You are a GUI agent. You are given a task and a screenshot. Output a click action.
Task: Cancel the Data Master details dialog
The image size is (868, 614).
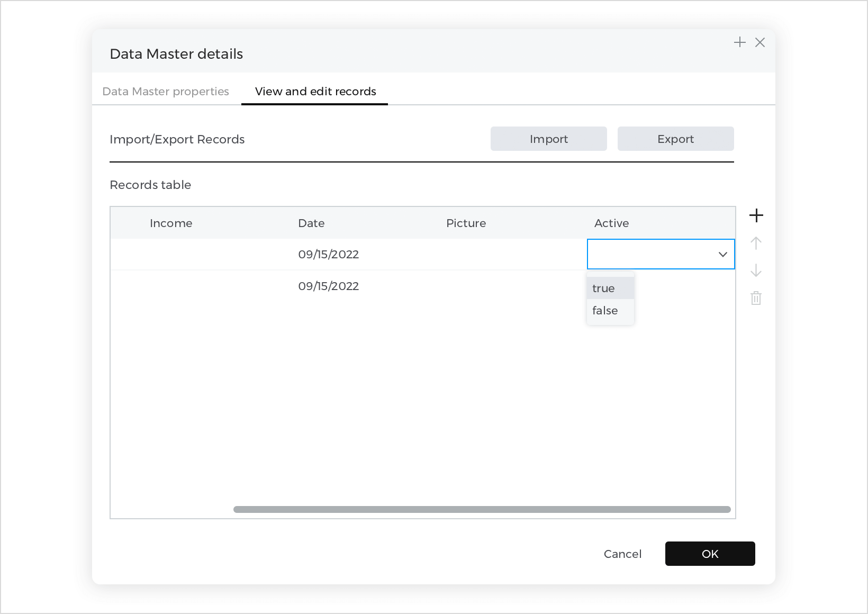(x=622, y=554)
